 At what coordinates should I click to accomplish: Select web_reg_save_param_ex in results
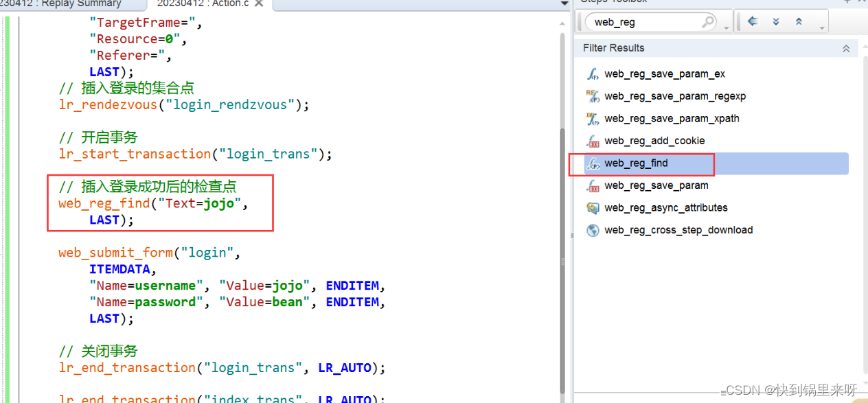tap(665, 74)
